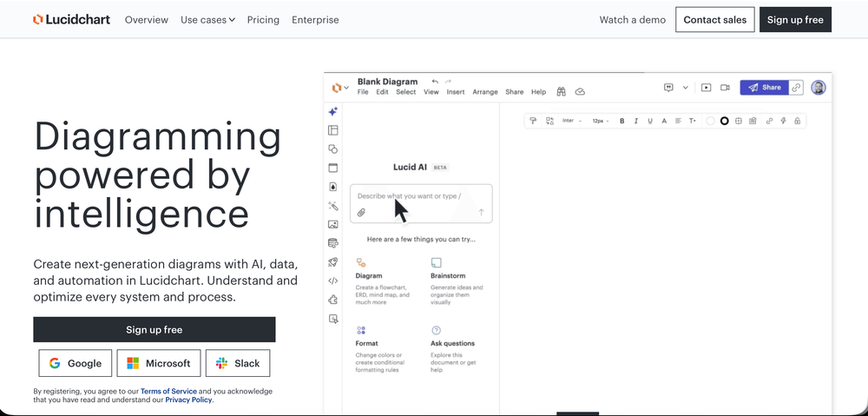Expand the chevron beside the comments icon
Screen dimensions: 868x416
click(x=686, y=88)
